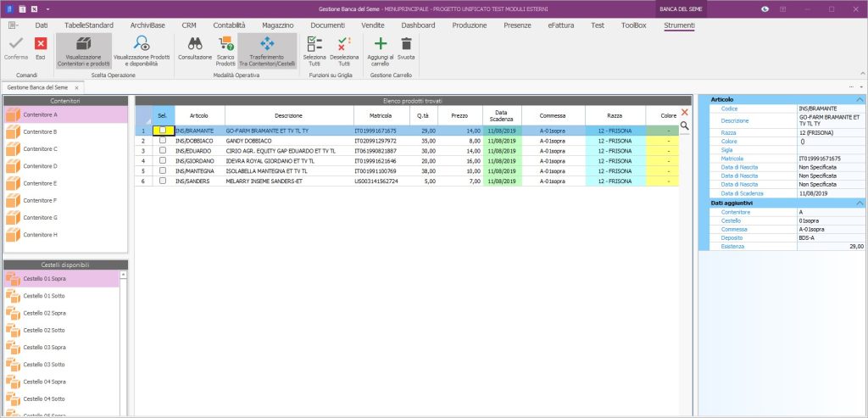The height and width of the screenshot is (418, 868).
Task: Close the Gestione Banca del Seme tab
Action: 76,88
